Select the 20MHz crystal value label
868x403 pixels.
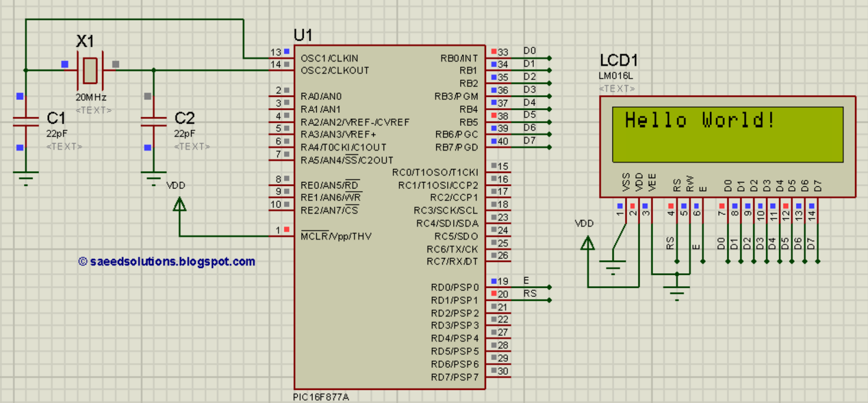click(x=91, y=97)
